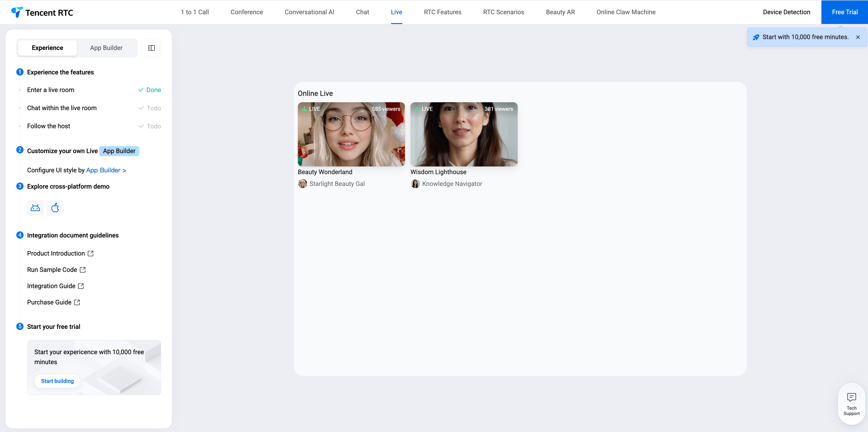Switch to the Experience toggle tab
Image resolution: width=868 pixels, height=432 pixels.
tap(48, 48)
